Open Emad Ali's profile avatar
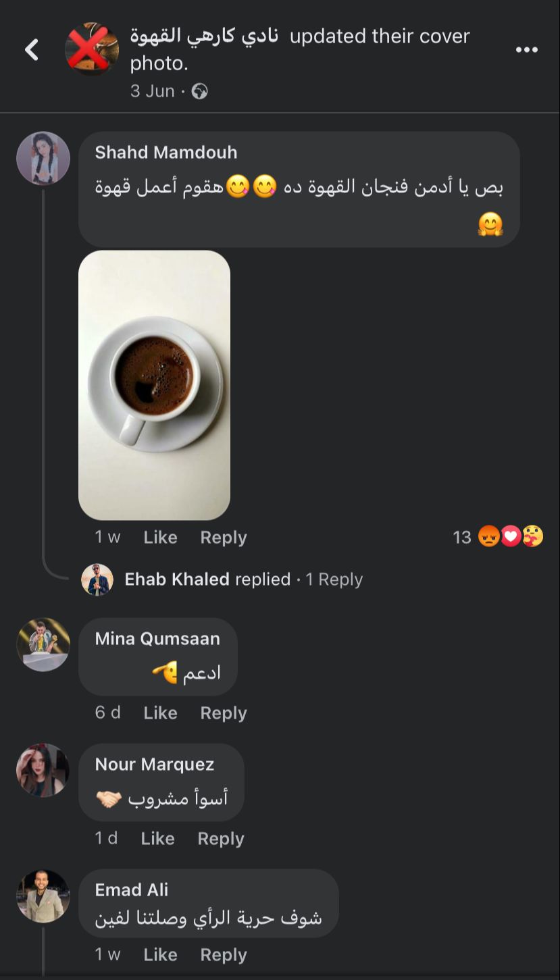This screenshot has width=560, height=980. (43, 896)
